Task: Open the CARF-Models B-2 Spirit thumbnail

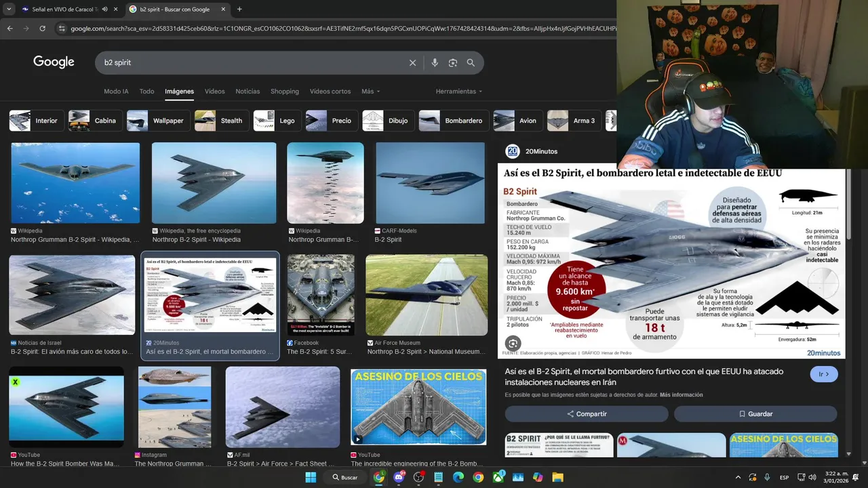Action: point(430,183)
